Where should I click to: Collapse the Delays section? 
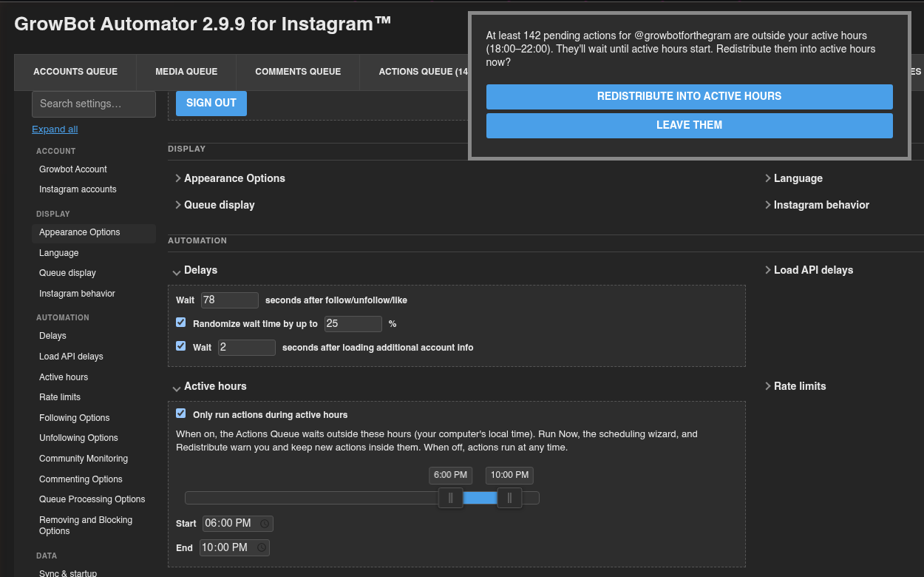tap(196, 271)
